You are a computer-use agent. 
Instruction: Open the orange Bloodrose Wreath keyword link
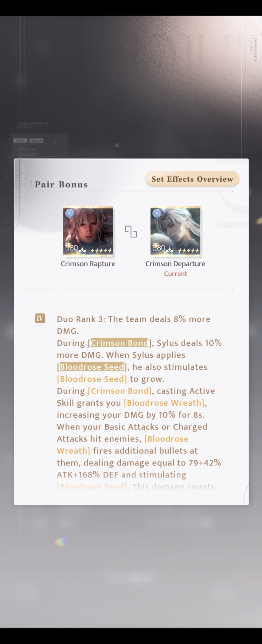tap(164, 403)
